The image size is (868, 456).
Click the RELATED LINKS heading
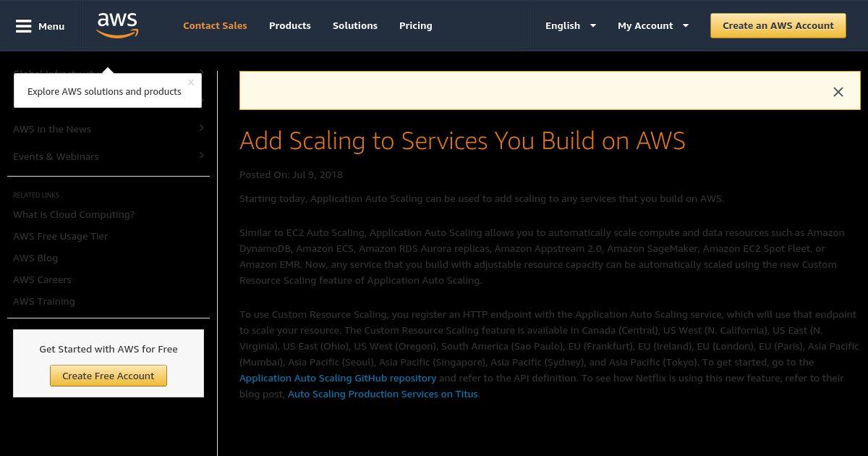click(x=36, y=195)
